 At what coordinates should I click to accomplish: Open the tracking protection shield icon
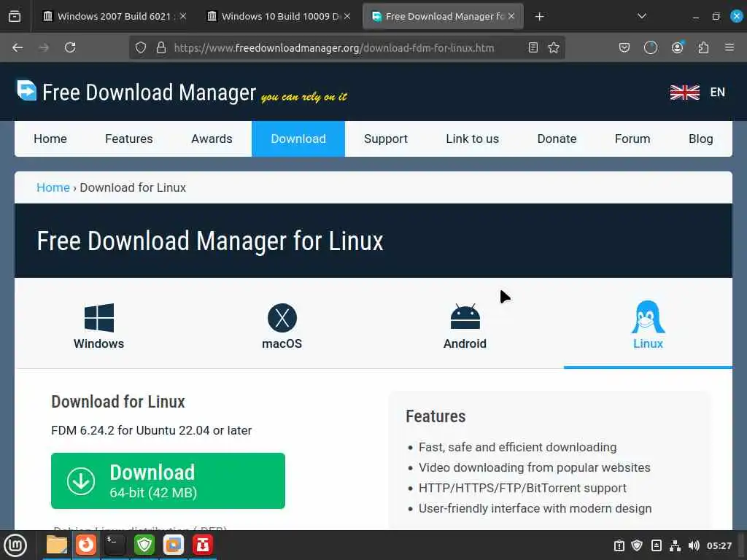pos(141,47)
